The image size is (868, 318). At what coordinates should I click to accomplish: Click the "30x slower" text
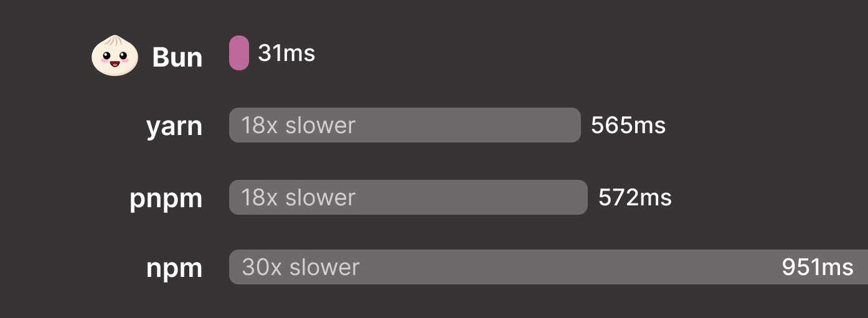click(x=301, y=267)
